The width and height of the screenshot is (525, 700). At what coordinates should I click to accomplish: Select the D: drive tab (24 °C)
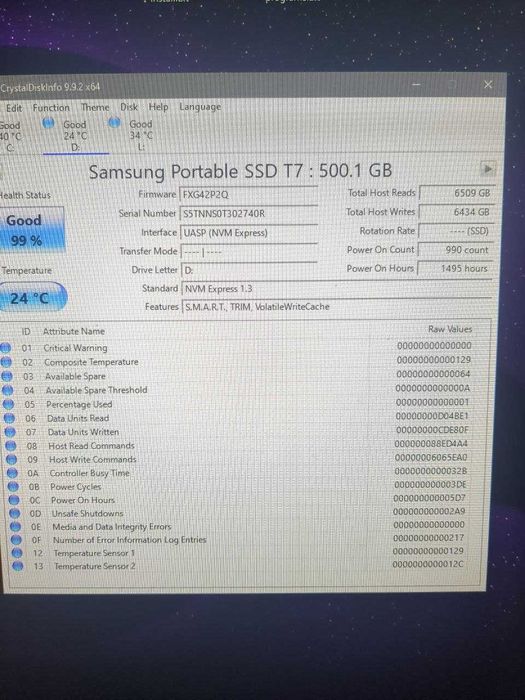[x=75, y=135]
